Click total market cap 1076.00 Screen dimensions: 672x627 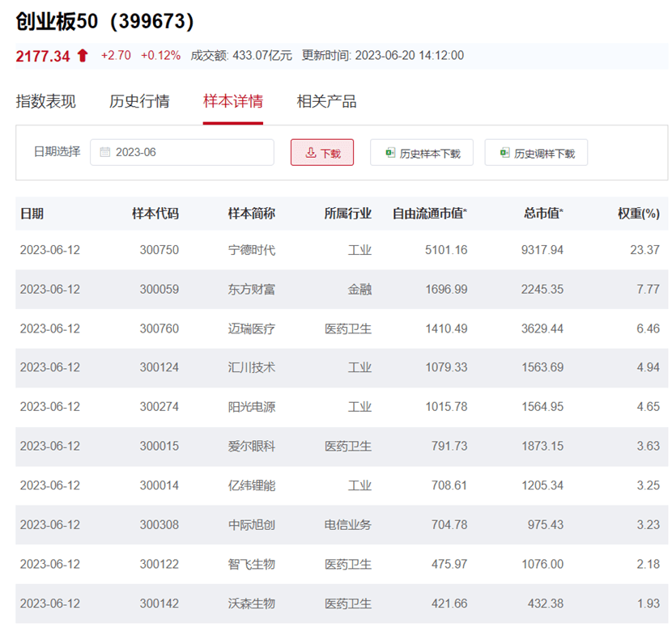pos(542,565)
